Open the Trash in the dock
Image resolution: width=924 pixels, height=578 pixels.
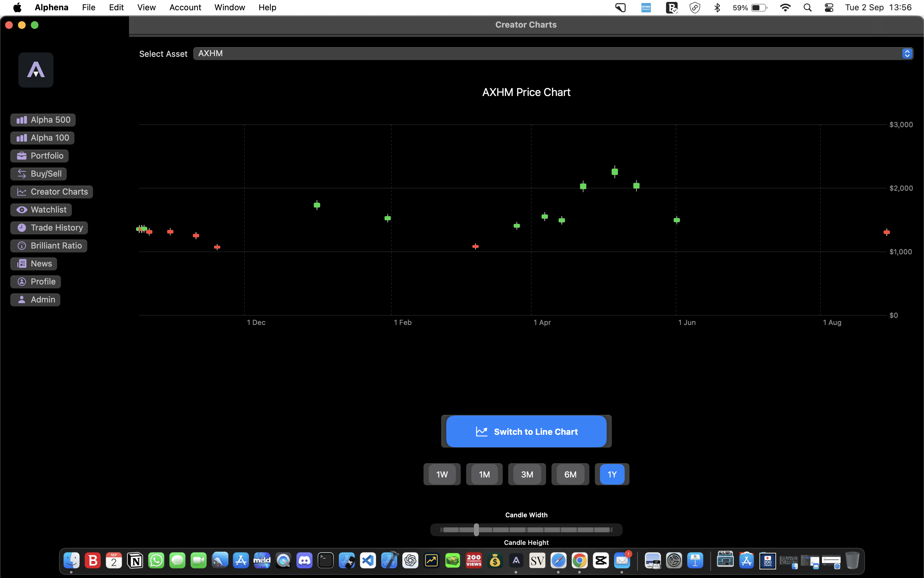point(852,560)
